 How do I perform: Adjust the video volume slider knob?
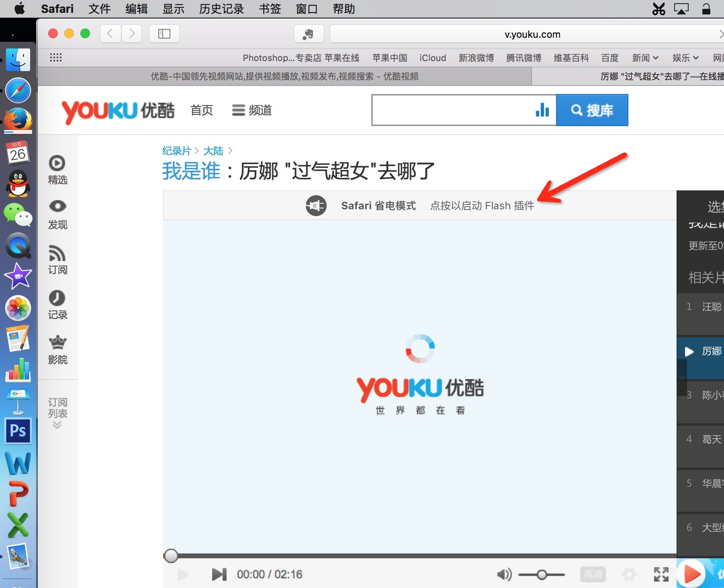[542, 575]
